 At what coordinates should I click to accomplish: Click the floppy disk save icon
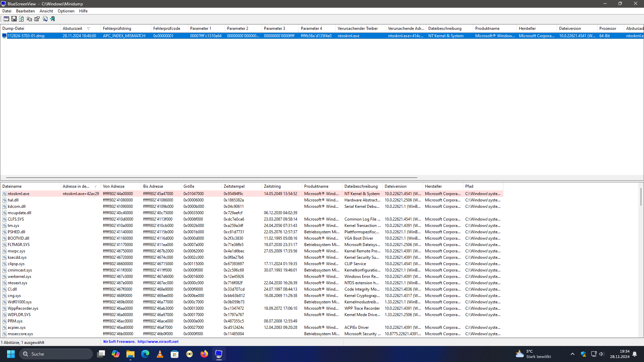tap(14, 19)
